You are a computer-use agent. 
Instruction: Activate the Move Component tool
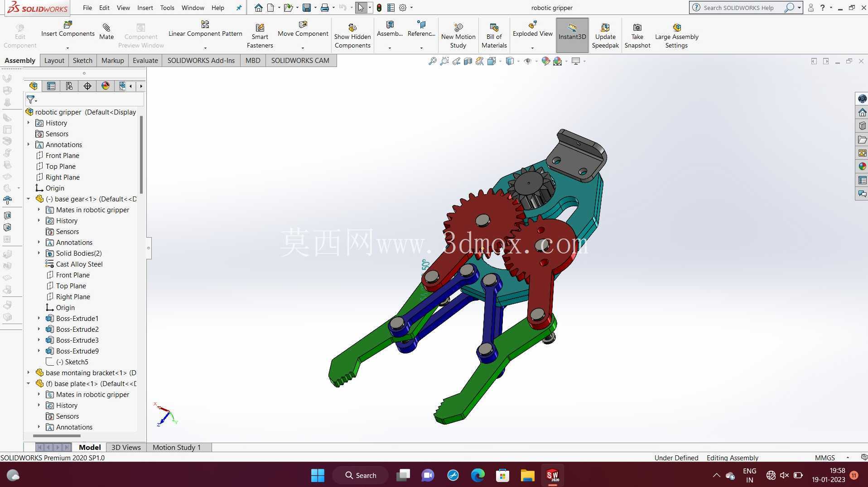click(x=303, y=29)
